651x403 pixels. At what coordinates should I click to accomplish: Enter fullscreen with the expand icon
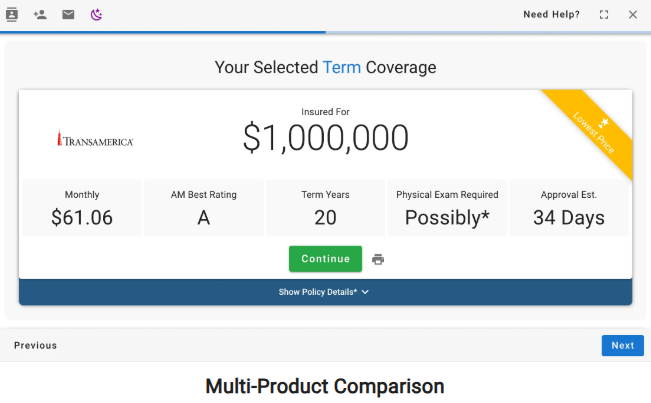[x=604, y=15]
